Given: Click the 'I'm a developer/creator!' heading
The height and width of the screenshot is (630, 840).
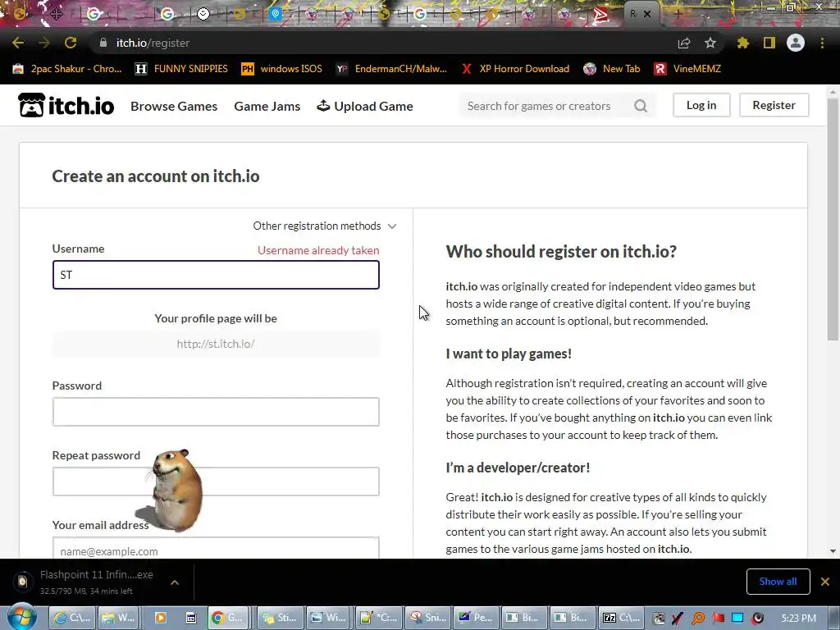Looking at the screenshot, I should pos(518,468).
